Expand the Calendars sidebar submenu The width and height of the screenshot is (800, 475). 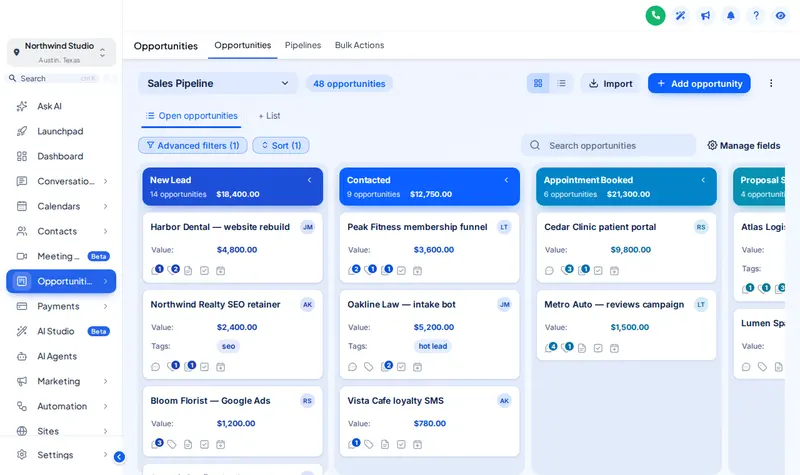(x=106, y=206)
